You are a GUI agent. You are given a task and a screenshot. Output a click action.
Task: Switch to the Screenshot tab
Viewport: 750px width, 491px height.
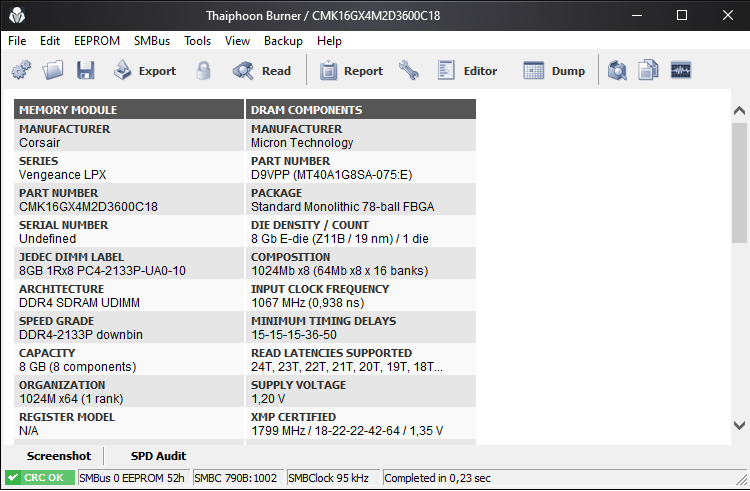tap(59, 456)
